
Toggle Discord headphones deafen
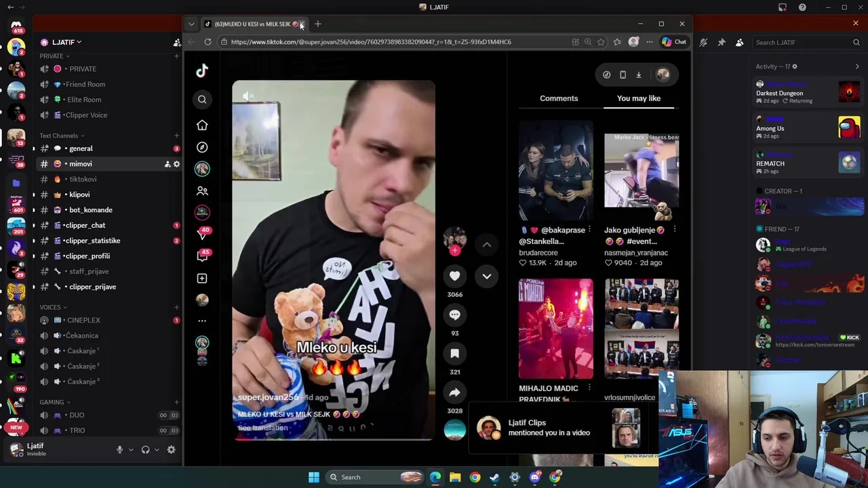[145, 449]
